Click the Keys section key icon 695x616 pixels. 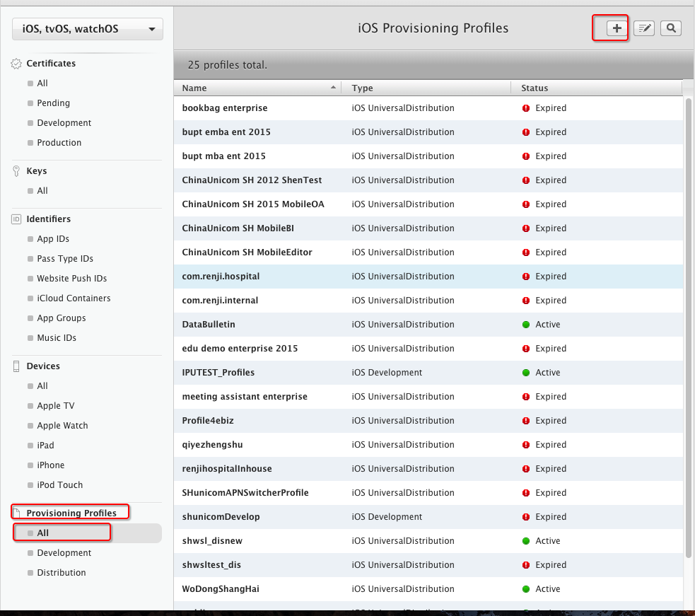click(x=16, y=171)
